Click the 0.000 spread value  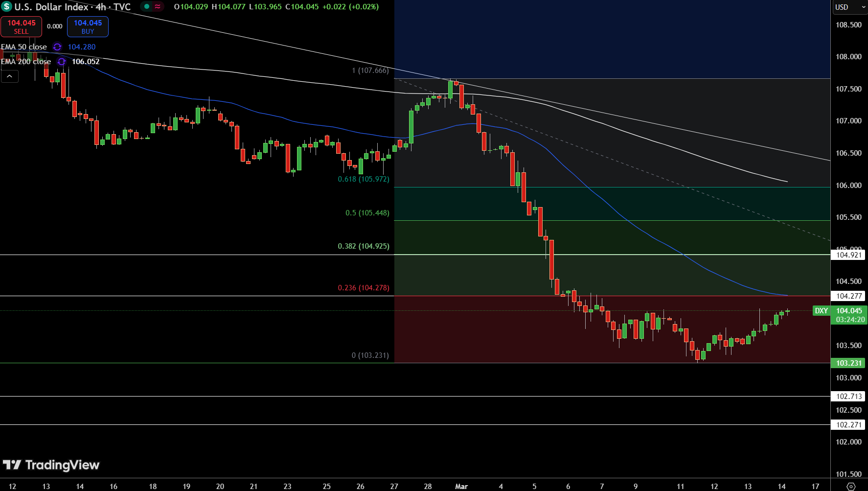pos(54,26)
